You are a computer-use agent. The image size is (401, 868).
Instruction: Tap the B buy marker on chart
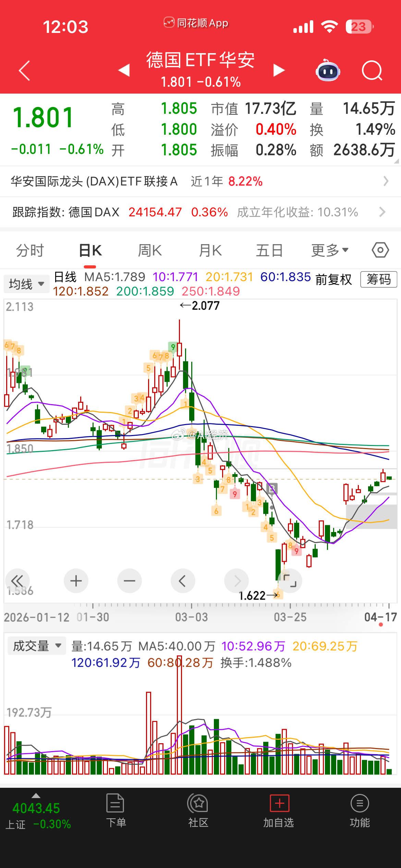tap(272, 488)
